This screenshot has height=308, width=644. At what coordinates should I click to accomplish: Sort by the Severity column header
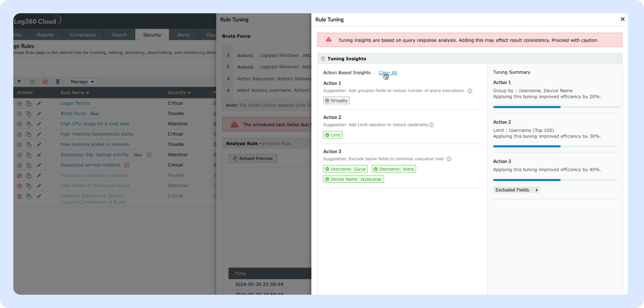(179, 93)
